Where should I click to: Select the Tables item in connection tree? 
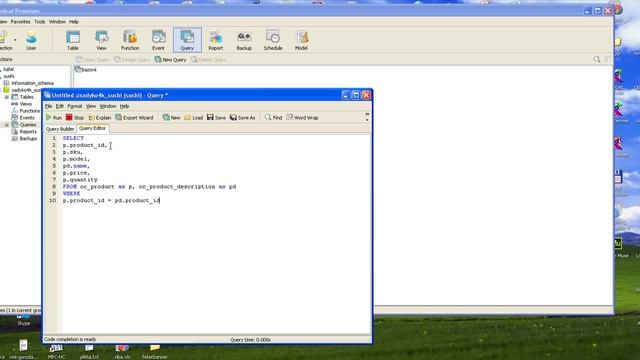27,97
